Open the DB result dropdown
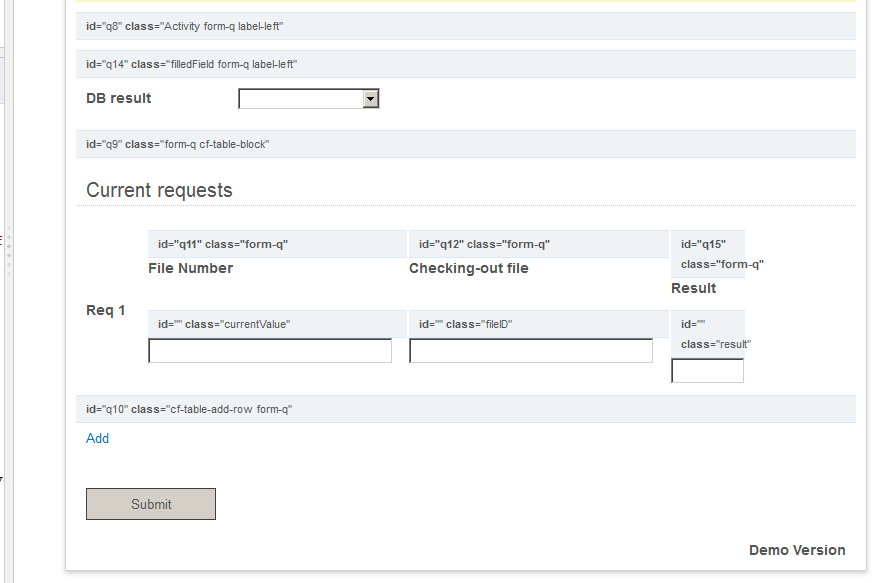882x583 pixels. point(309,98)
